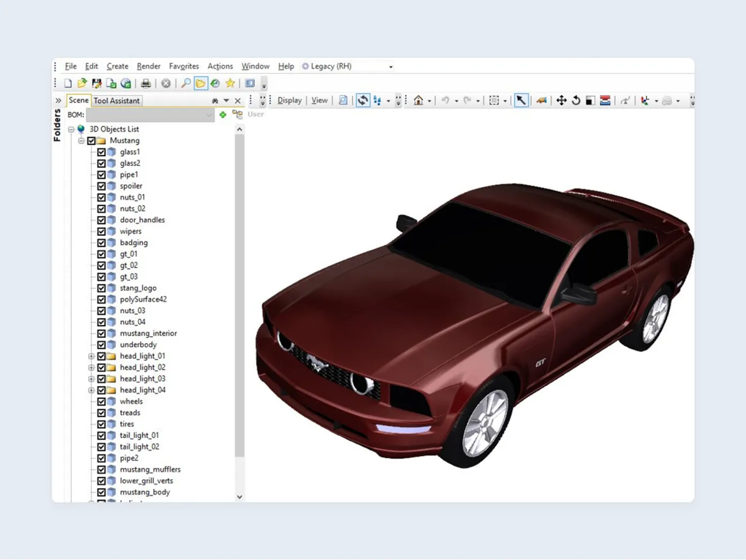Click the four-arrow Pan/move tool
Image resolution: width=746 pixels, height=560 pixels.
click(x=561, y=100)
